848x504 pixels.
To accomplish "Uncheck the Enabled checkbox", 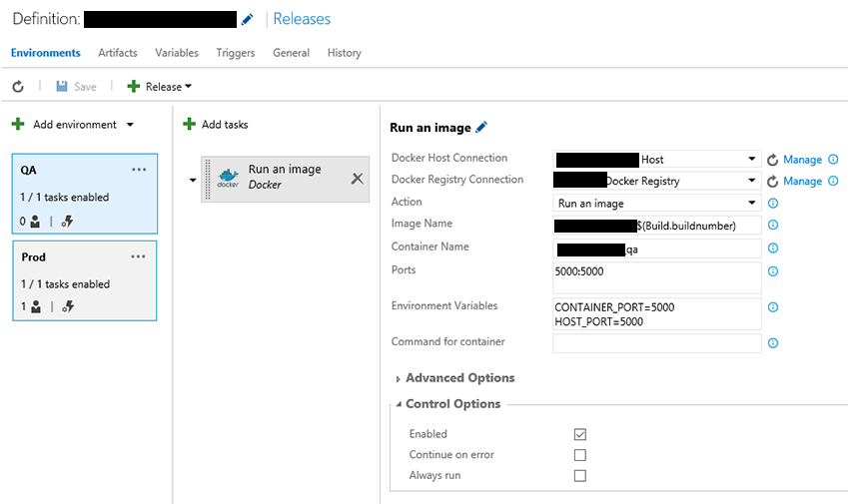I will pyautogui.click(x=580, y=434).
